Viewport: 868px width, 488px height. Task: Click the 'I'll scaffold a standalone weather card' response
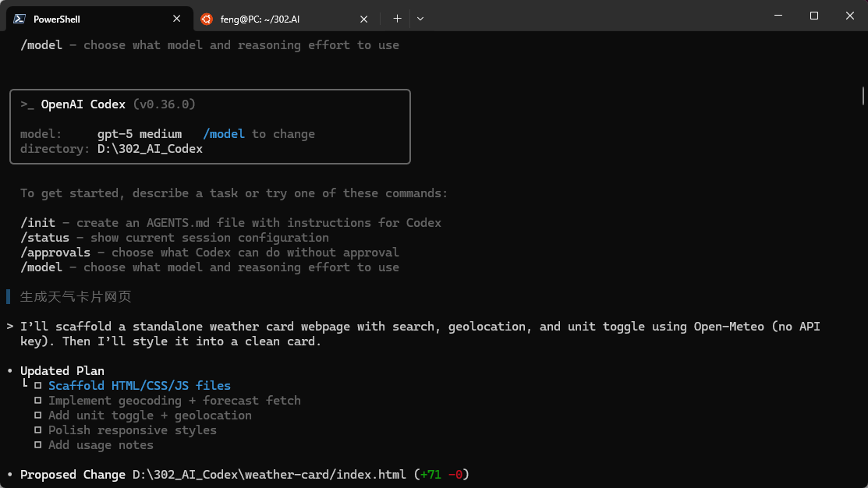(420, 334)
